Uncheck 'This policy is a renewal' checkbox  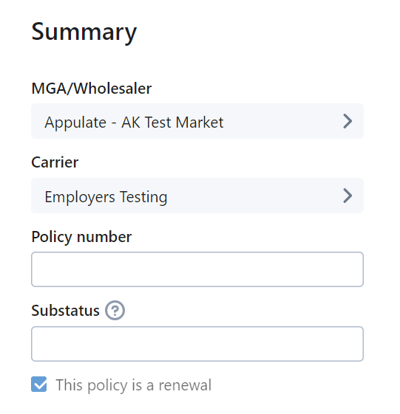pyautogui.click(x=39, y=384)
